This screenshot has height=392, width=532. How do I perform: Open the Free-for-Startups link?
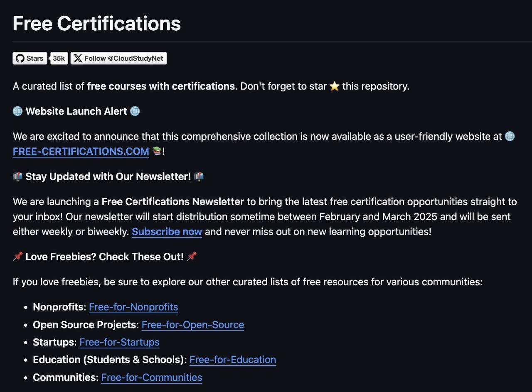coord(119,342)
